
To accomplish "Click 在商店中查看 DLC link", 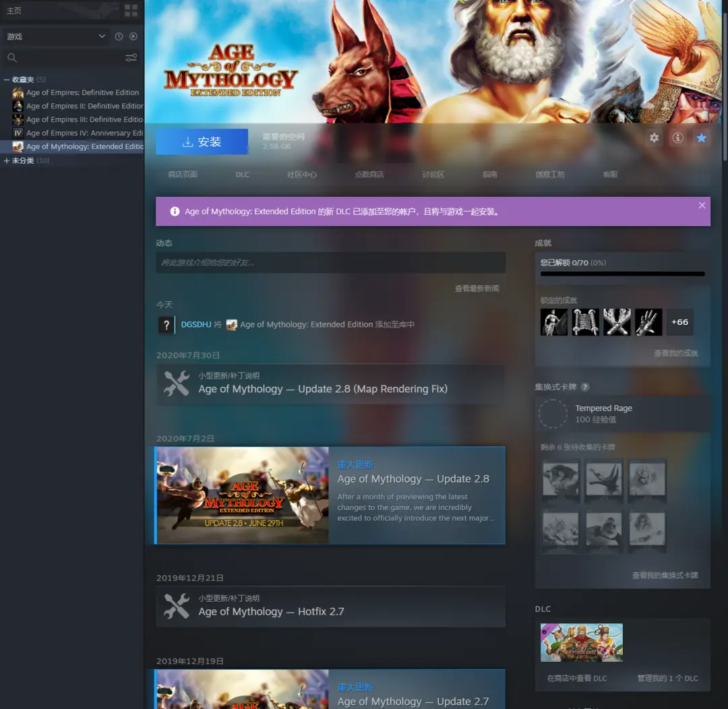I will tap(576, 678).
